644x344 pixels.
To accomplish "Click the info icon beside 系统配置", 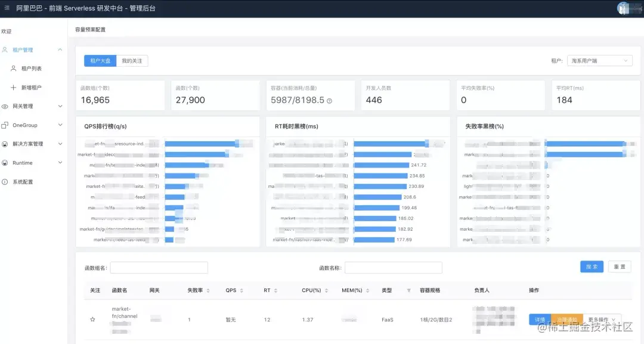I will click(x=5, y=182).
